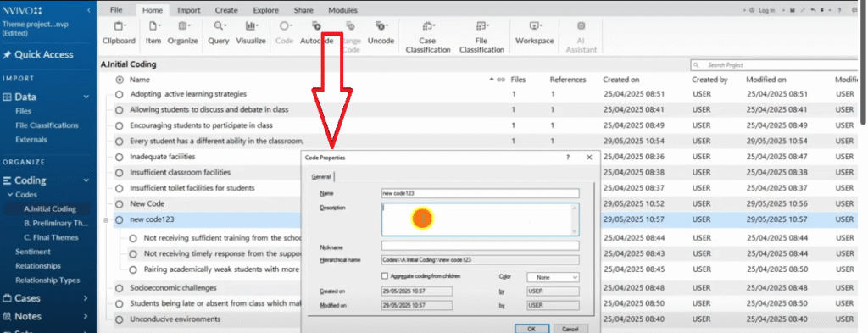Launch the AI Assistant

click(581, 37)
